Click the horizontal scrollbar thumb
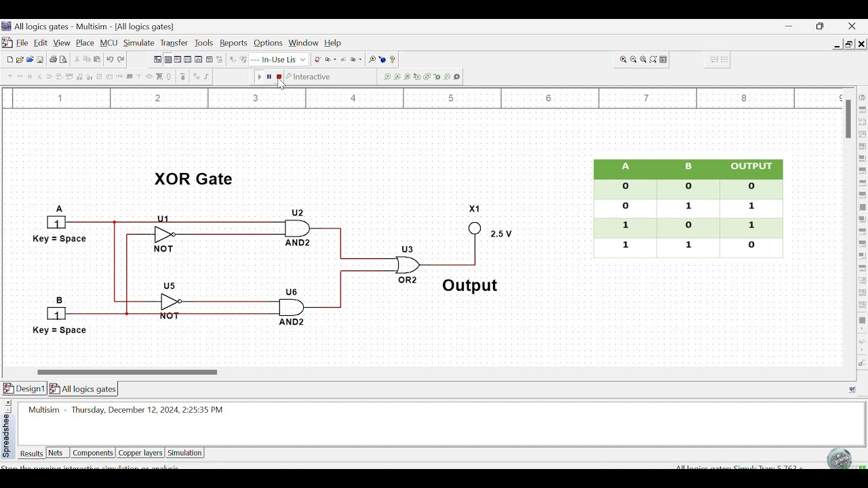Screen dimensions: 868x488 click(x=127, y=372)
